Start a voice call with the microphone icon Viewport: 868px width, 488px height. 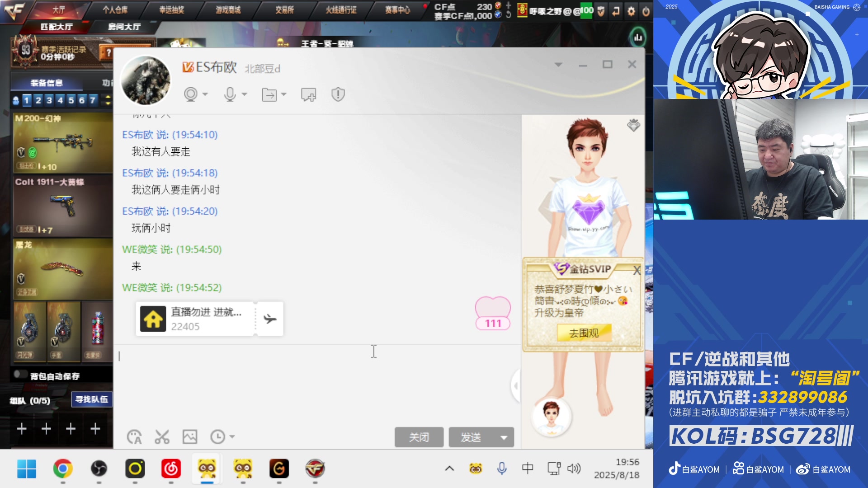coord(230,94)
